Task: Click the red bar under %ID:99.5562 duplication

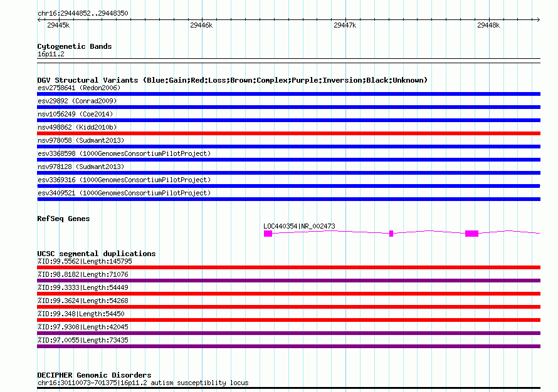Action: [288, 267]
